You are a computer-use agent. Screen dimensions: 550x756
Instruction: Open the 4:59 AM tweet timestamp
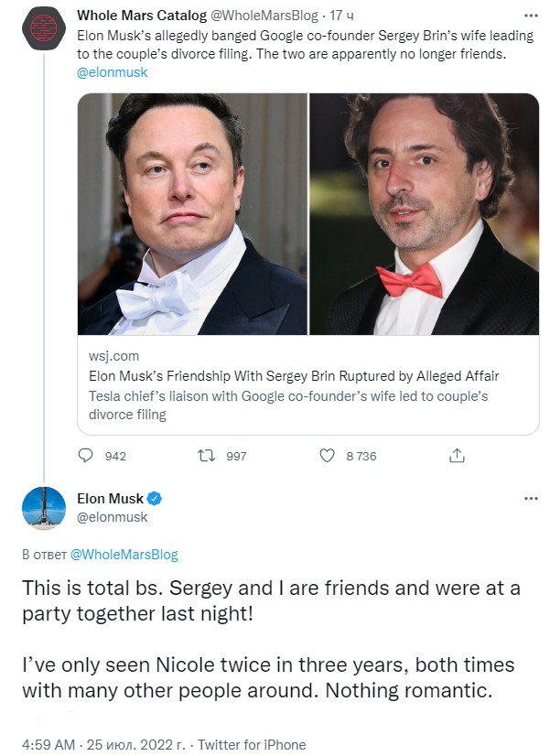[49, 744]
